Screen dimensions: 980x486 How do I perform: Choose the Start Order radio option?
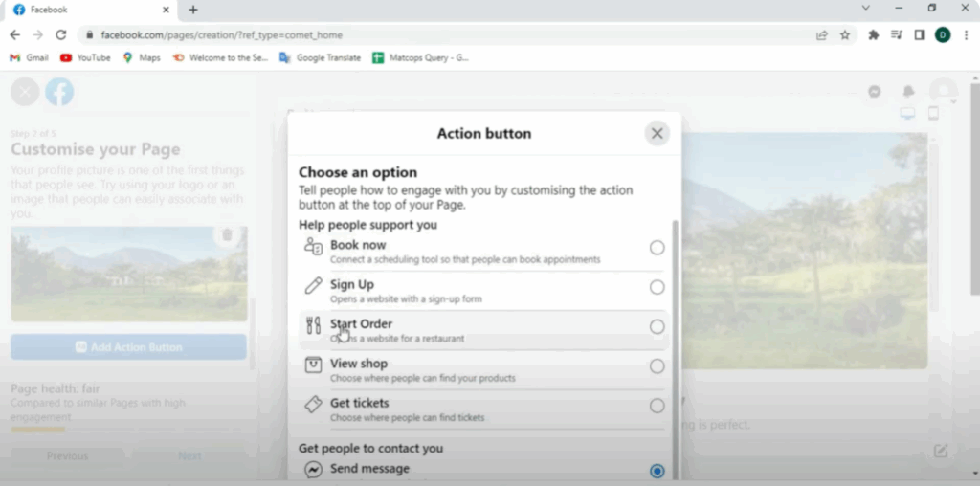tap(657, 326)
